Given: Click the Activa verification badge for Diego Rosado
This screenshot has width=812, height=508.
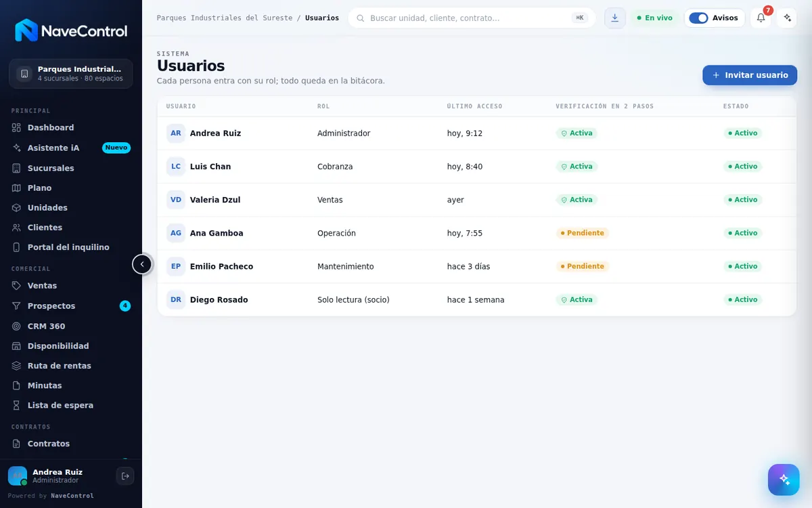Looking at the screenshot, I should 577,299.
